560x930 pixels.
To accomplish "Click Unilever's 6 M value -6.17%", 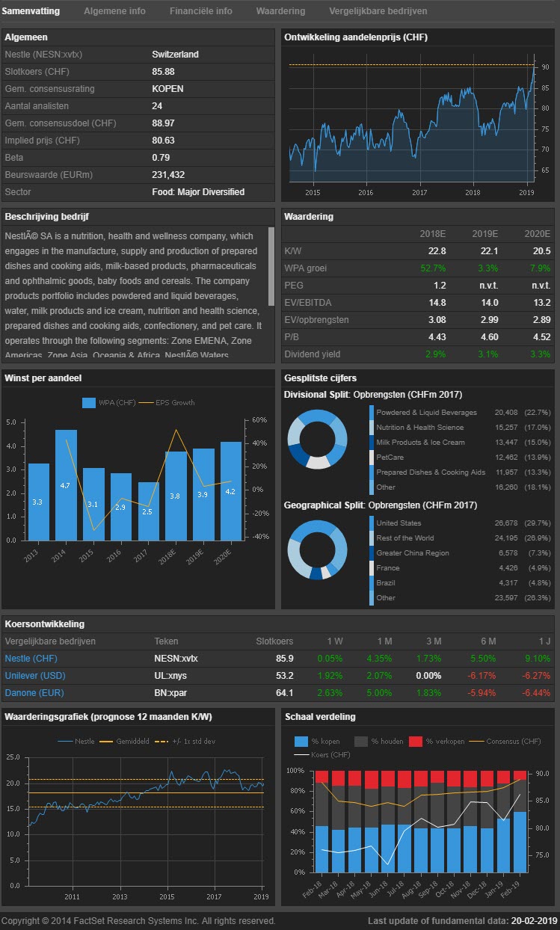I will (x=481, y=676).
